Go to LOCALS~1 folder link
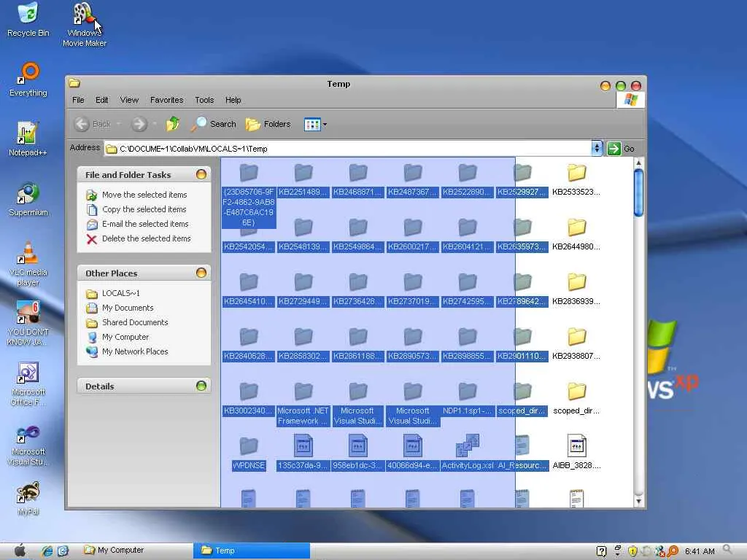747x560 pixels. (x=113, y=293)
